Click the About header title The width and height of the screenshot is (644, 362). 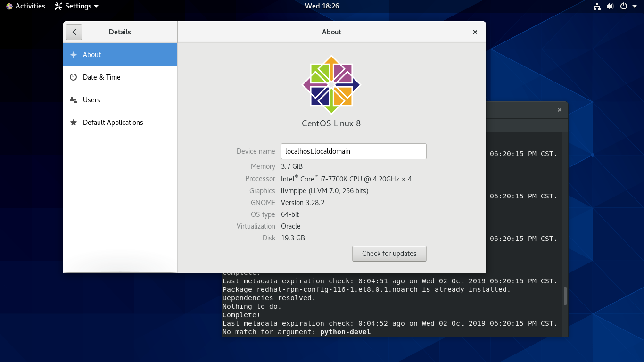click(331, 32)
